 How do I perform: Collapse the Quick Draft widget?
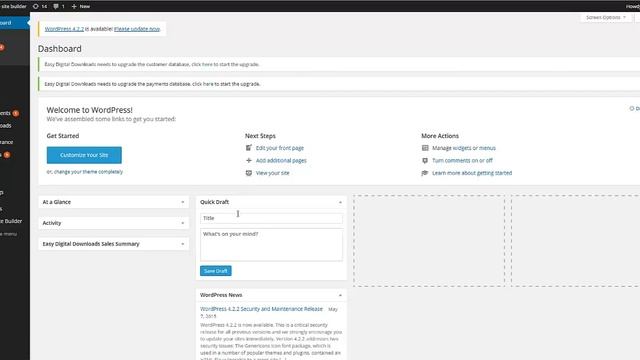click(340, 202)
